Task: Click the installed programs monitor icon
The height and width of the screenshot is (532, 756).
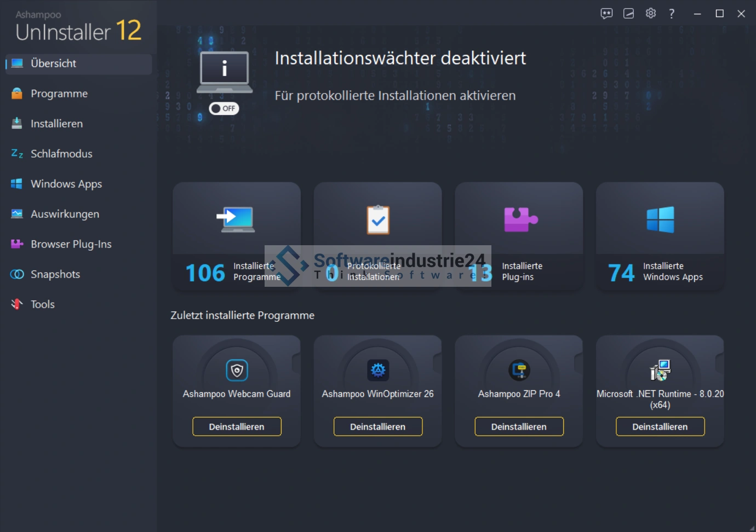Action: (x=236, y=219)
